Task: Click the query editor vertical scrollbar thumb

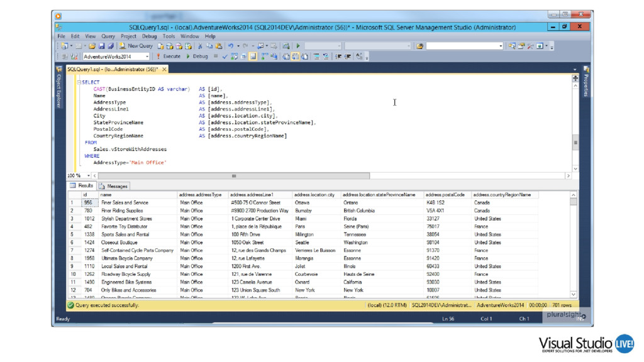Action: pos(575,143)
